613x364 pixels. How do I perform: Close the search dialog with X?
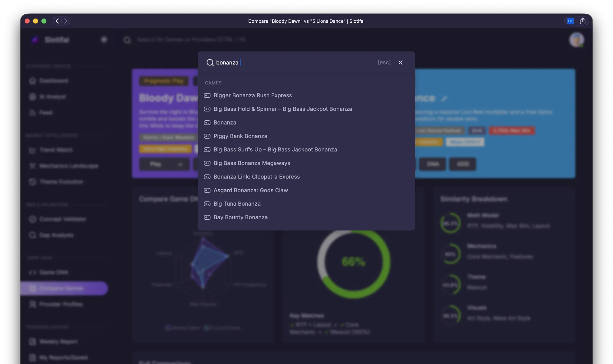coord(400,63)
